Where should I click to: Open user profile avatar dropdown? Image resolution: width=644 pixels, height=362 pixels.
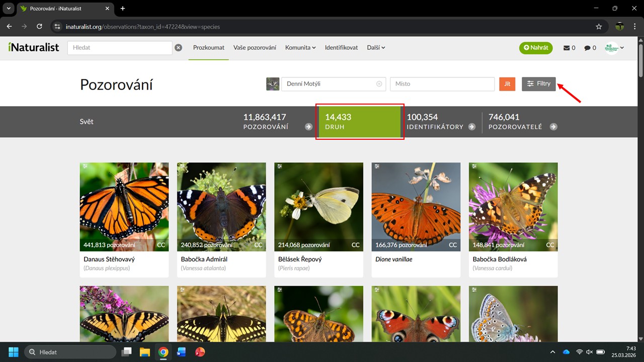[x=614, y=48]
